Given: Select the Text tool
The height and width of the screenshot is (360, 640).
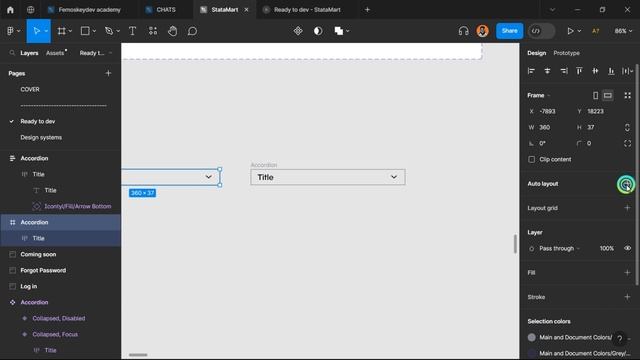Looking at the screenshot, I should [132, 31].
